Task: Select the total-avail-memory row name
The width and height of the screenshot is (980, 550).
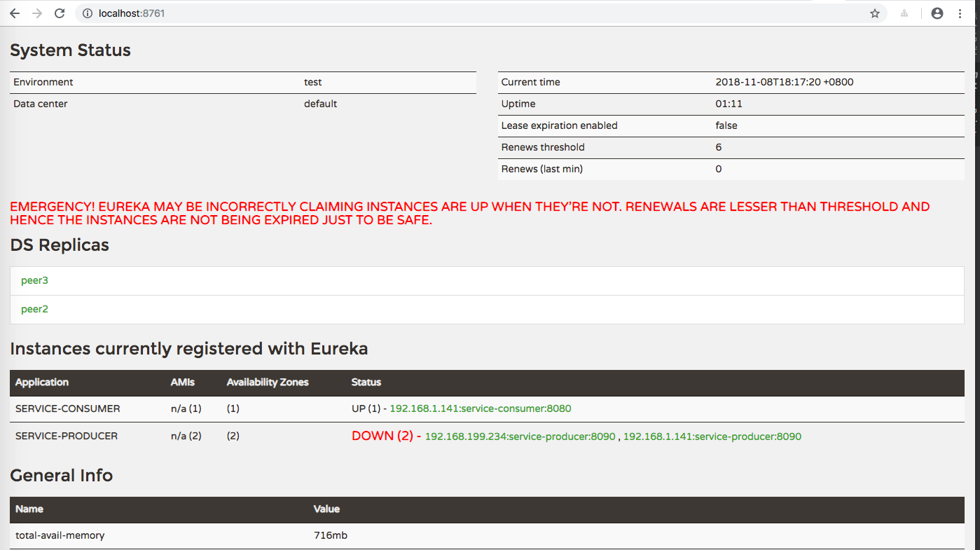Action: tap(60, 535)
